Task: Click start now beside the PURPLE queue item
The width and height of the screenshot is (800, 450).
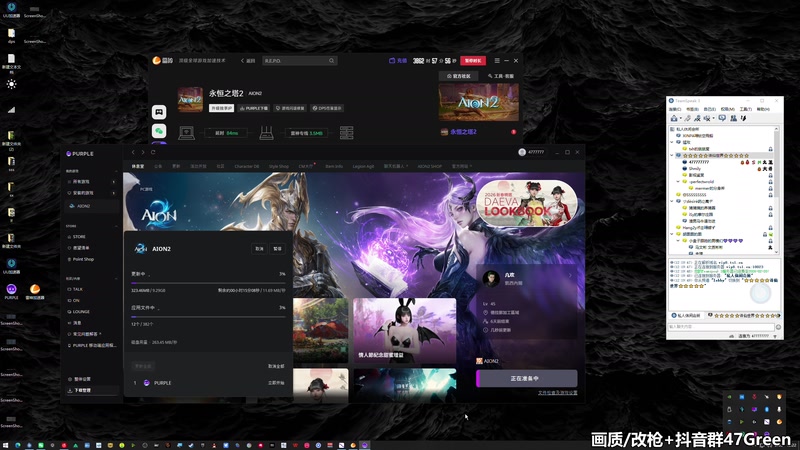Action: pos(276,383)
